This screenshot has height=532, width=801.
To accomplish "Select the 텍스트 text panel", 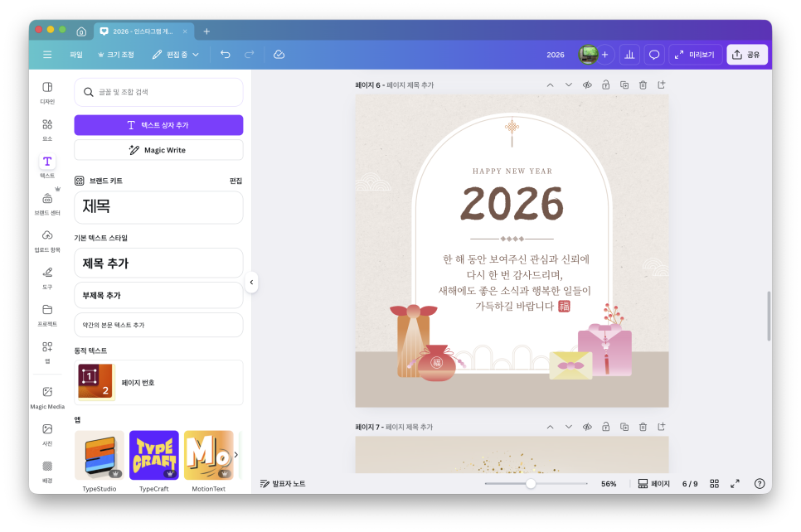I will [47, 167].
